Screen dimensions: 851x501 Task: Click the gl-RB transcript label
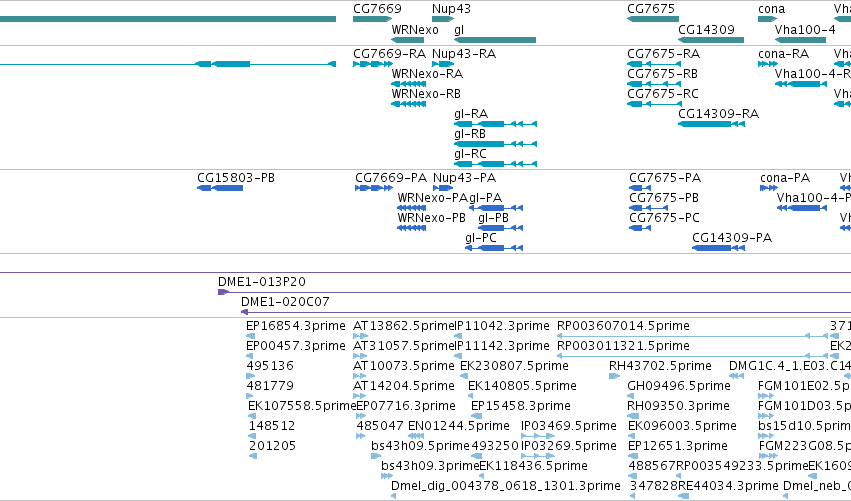click(469, 134)
